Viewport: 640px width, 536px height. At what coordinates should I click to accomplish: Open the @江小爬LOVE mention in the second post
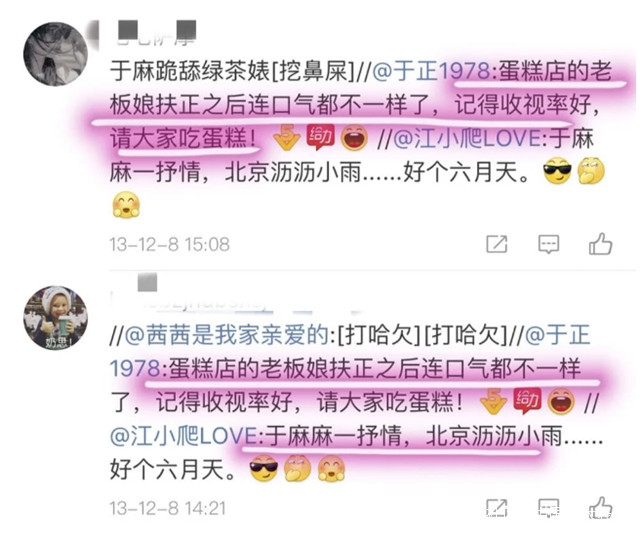pos(184,436)
